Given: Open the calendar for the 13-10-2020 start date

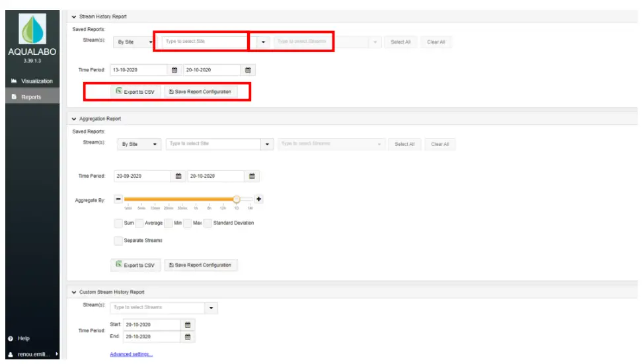Looking at the screenshot, I should tap(174, 70).
